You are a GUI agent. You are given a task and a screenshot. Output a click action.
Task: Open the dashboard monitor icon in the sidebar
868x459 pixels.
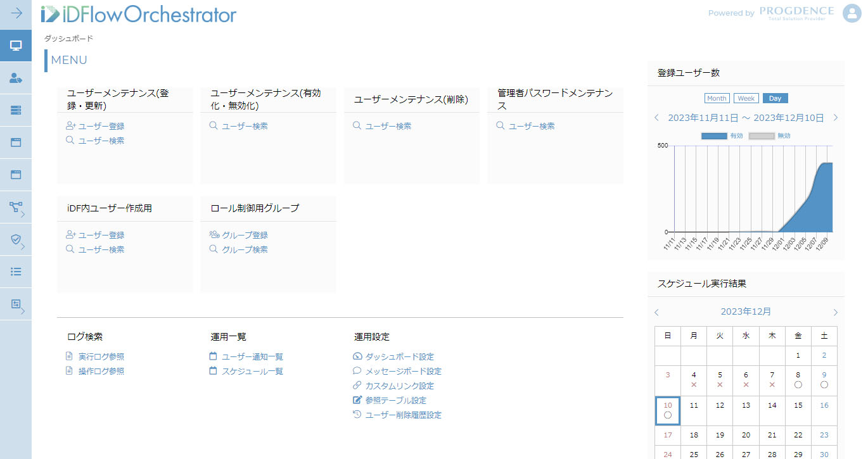coord(16,46)
